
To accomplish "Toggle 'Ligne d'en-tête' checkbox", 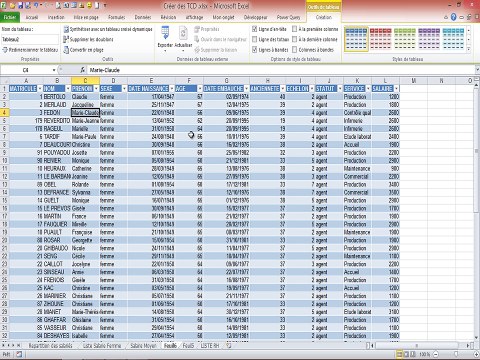I will 255,29.
